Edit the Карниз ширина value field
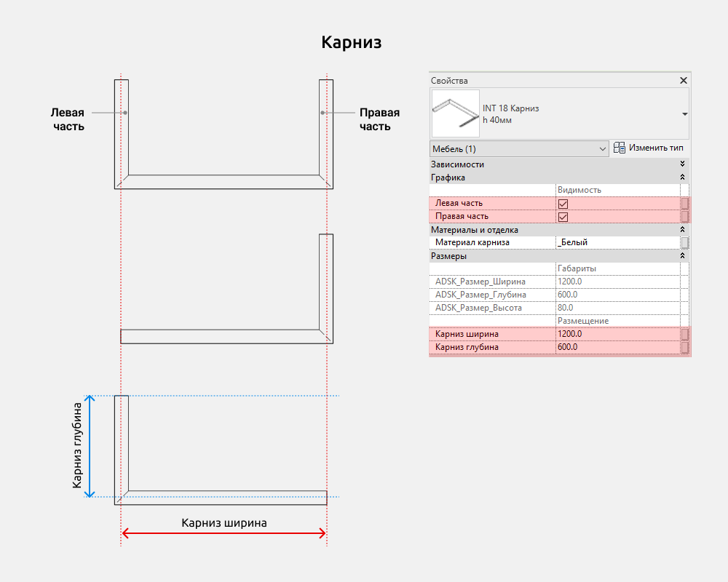Screen dimensions: 728x582 tap(617, 334)
